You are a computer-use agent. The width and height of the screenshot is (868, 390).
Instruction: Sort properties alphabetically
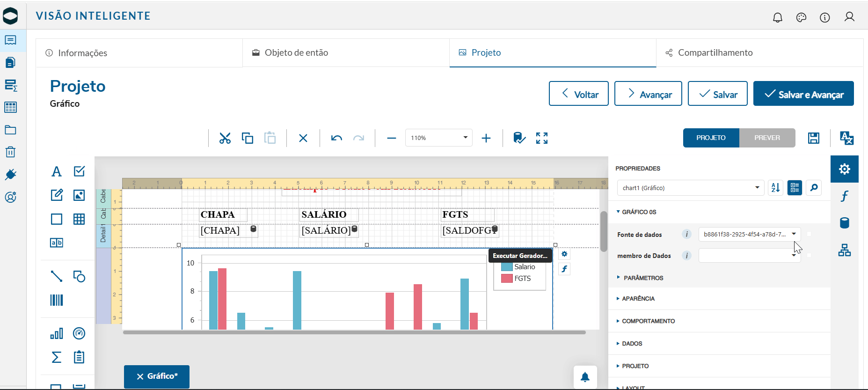[775, 188]
